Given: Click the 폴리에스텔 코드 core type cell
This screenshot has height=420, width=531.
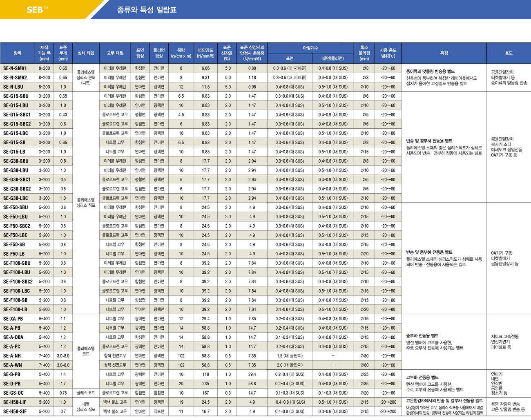Looking at the screenshot, I should [86, 351].
